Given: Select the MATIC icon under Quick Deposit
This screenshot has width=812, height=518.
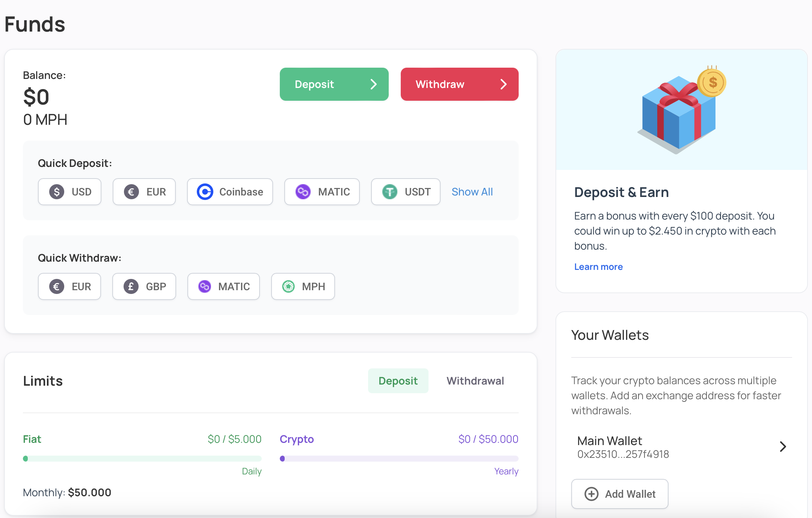Looking at the screenshot, I should [303, 192].
